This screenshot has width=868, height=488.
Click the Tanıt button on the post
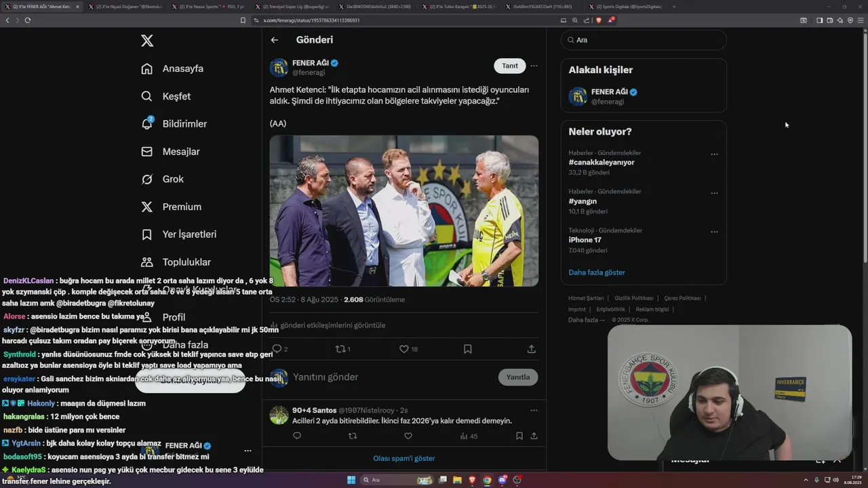[510, 66]
